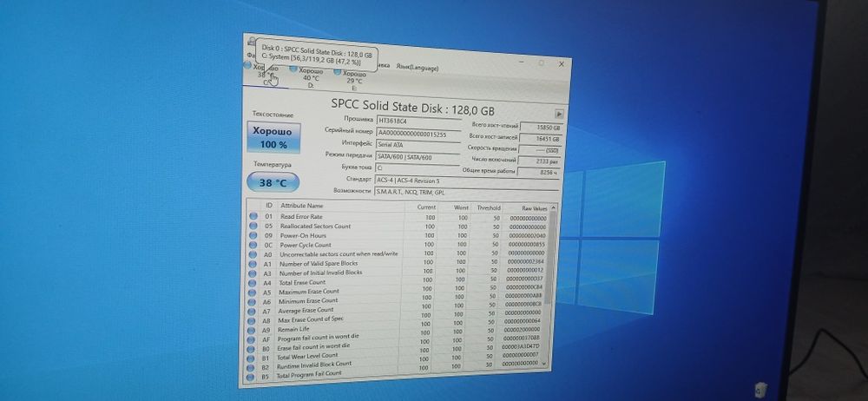Click status icon of Uncorrectable sectors count row

[253, 254]
